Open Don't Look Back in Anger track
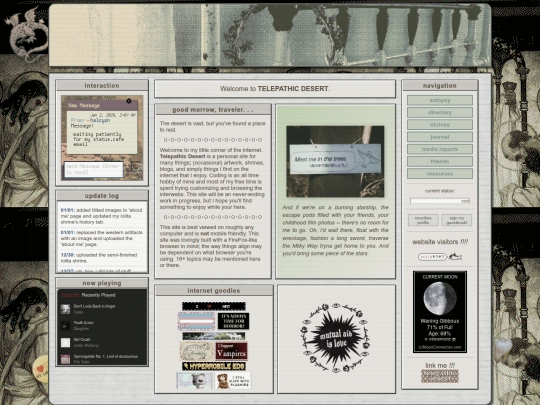 [94, 306]
